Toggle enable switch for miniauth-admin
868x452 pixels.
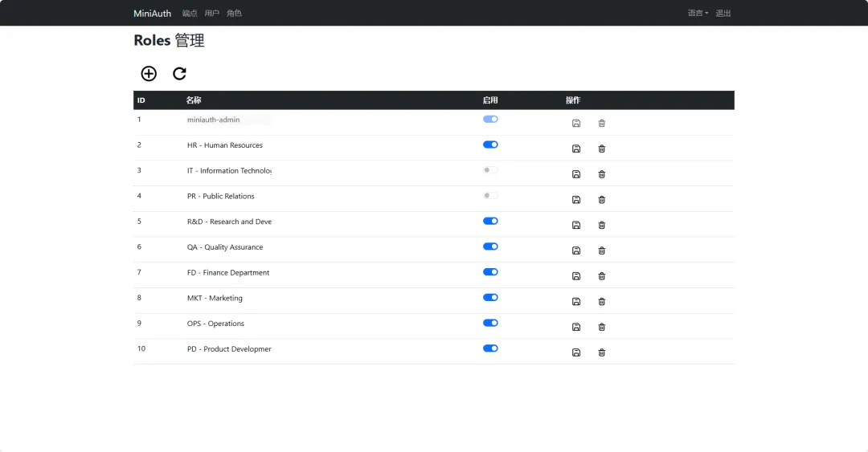tap(490, 119)
